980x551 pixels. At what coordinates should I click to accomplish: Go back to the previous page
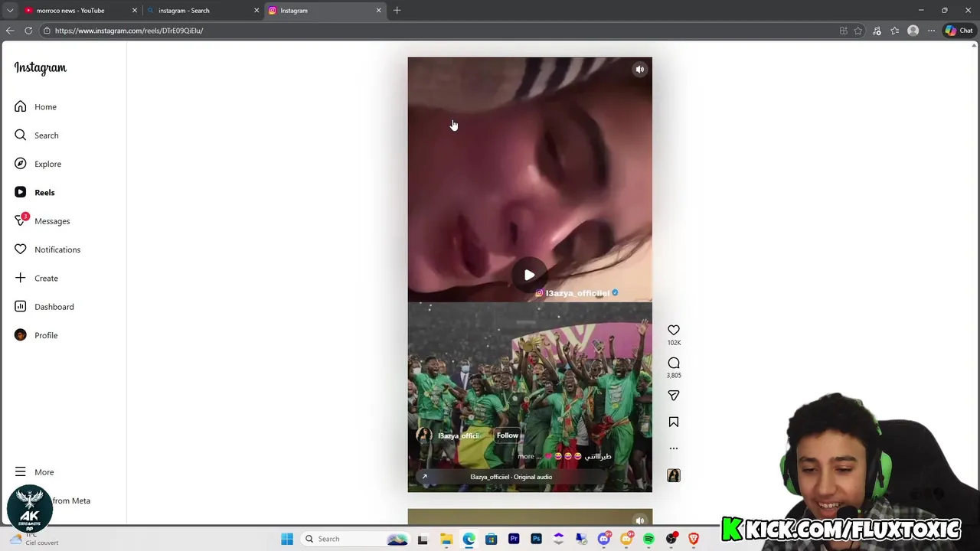[x=10, y=31]
